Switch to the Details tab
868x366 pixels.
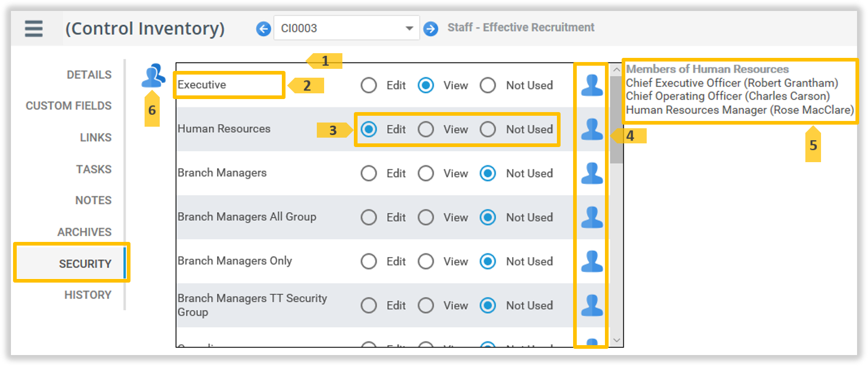coord(89,75)
